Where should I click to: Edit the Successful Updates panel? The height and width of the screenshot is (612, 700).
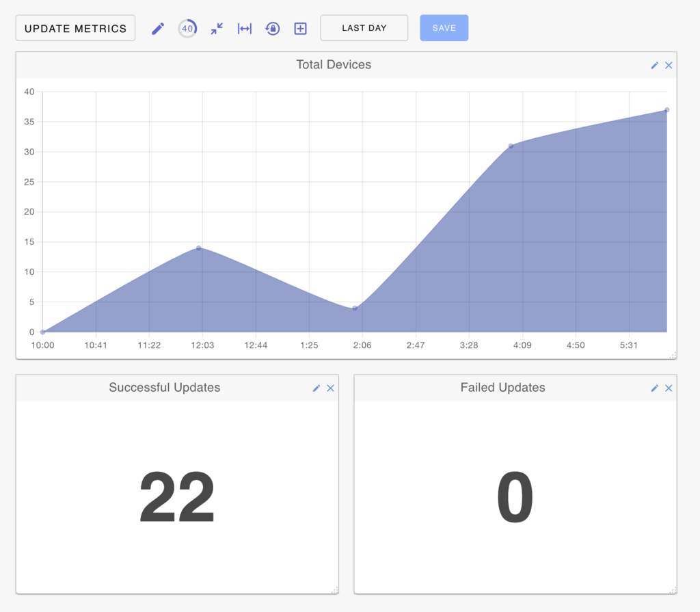click(x=317, y=388)
